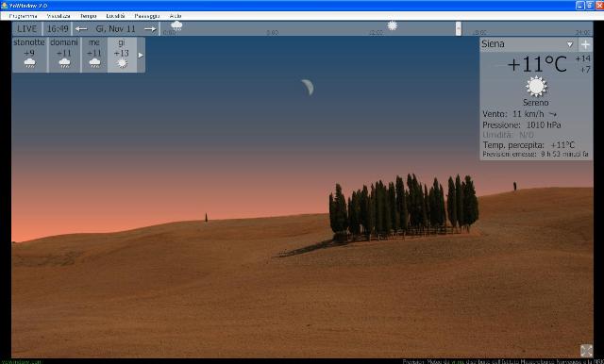The height and width of the screenshot is (364, 604).
Task: Advance to next day with right arrow
Action: coord(150,29)
